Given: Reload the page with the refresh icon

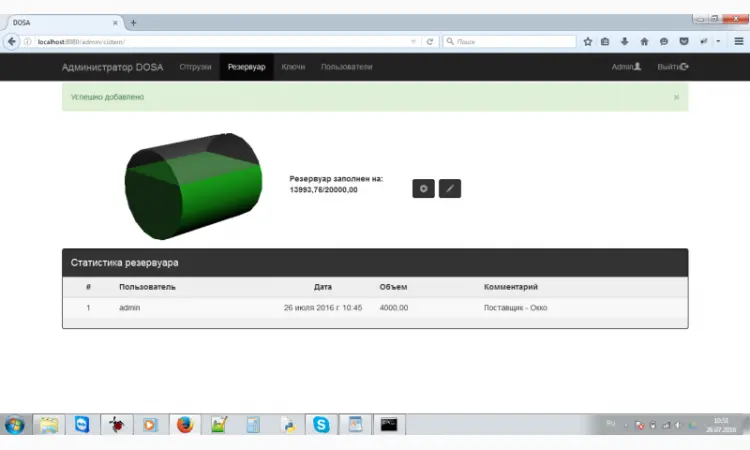Looking at the screenshot, I should pos(430,42).
